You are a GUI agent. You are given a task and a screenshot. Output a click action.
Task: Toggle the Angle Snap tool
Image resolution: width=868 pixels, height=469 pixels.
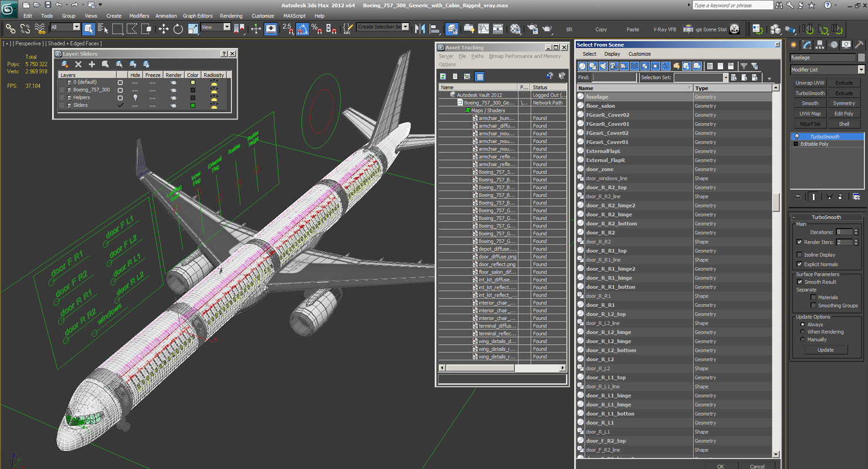tap(303, 28)
